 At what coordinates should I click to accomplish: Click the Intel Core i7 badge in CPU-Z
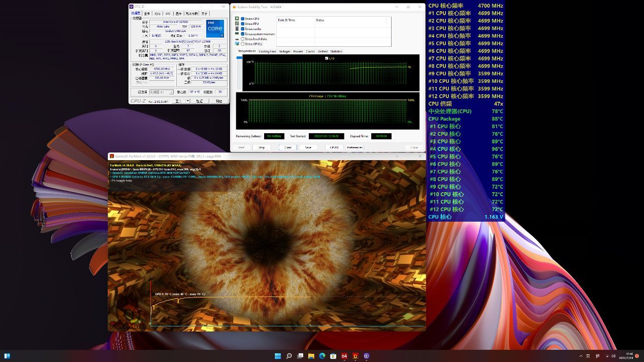(215, 28)
